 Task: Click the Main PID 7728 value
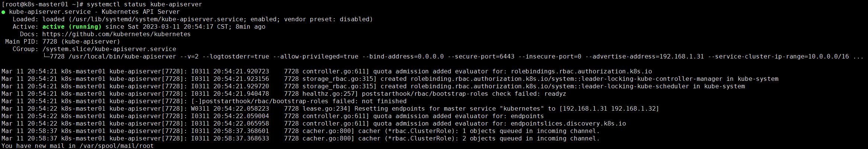pyautogui.click(x=50, y=42)
